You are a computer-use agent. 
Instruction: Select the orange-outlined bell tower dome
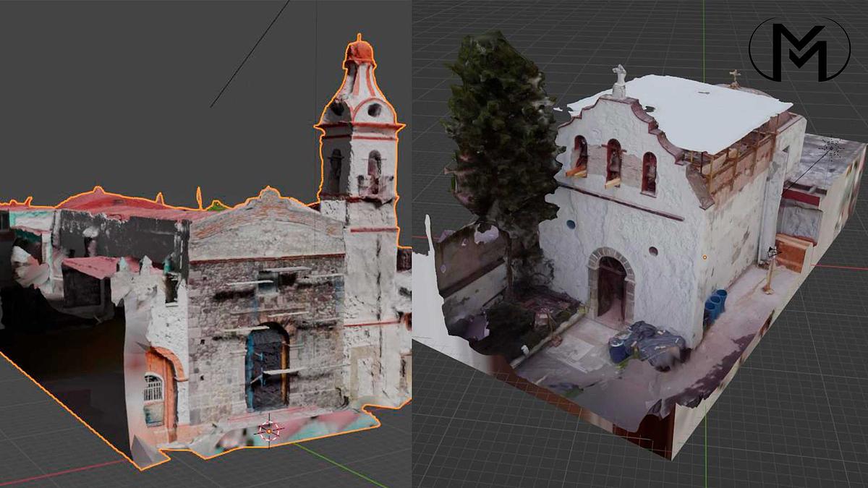tap(359, 53)
